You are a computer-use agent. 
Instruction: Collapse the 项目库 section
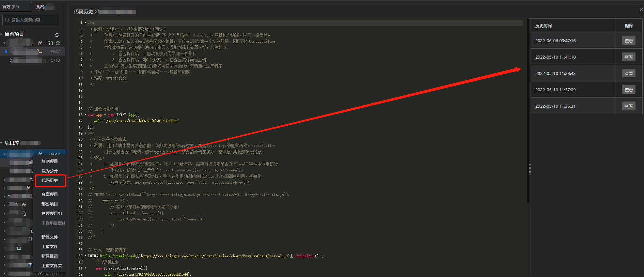tap(2, 143)
